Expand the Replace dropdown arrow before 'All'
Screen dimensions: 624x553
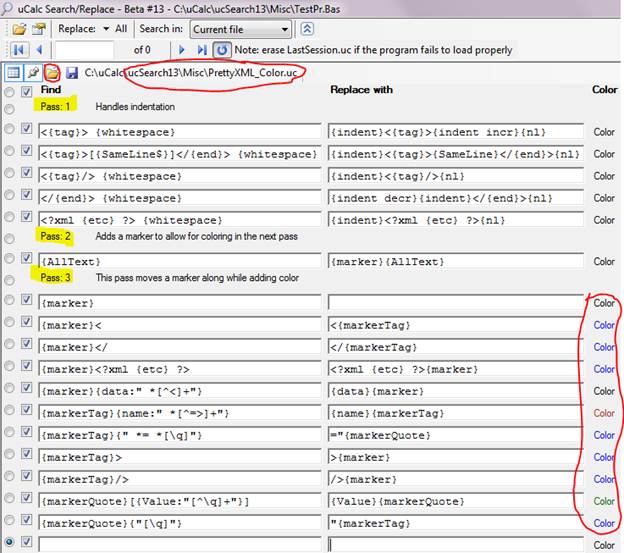pos(106,30)
